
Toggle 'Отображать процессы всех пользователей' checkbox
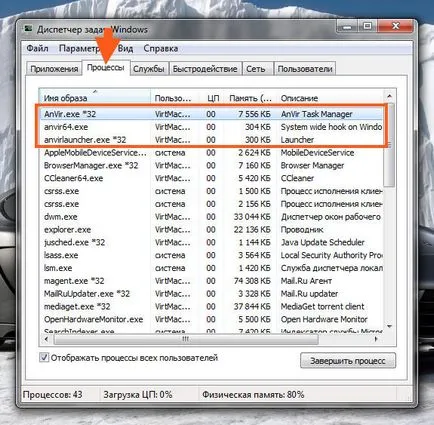coord(44,358)
